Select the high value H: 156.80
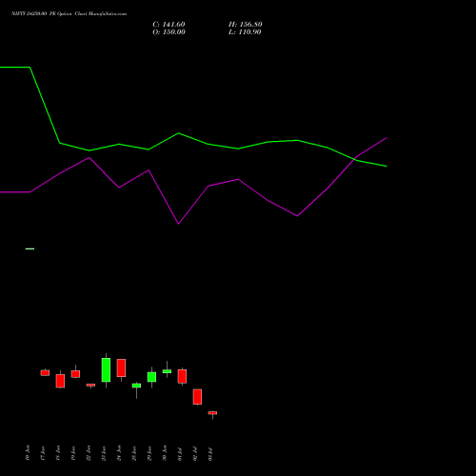This screenshot has height=476, width=476. coord(246,25)
